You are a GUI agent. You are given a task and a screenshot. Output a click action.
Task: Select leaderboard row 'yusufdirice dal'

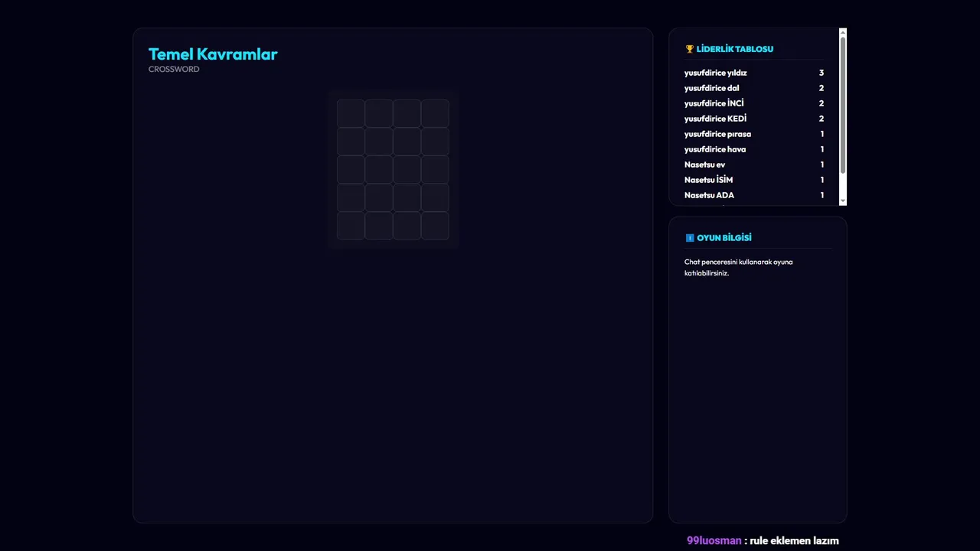[754, 88]
